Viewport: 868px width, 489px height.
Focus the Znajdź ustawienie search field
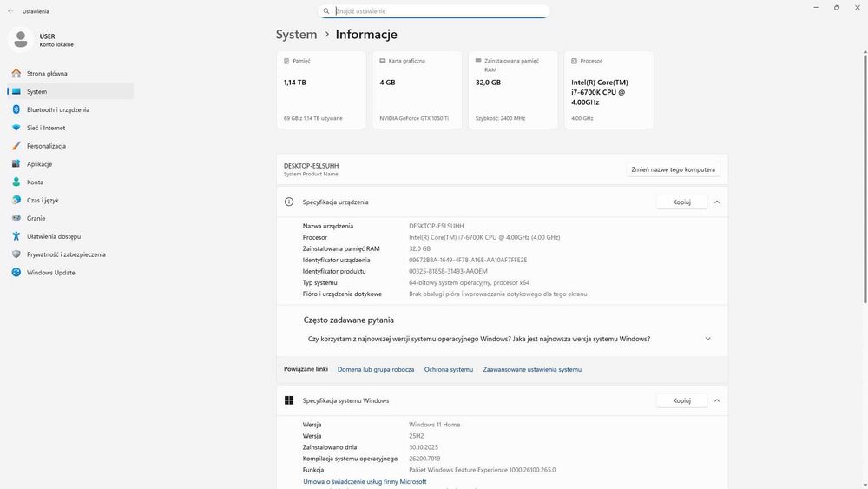(434, 11)
